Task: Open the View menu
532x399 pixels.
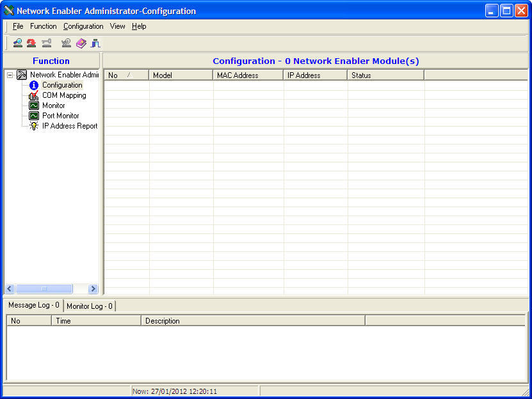Action: [x=117, y=26]
